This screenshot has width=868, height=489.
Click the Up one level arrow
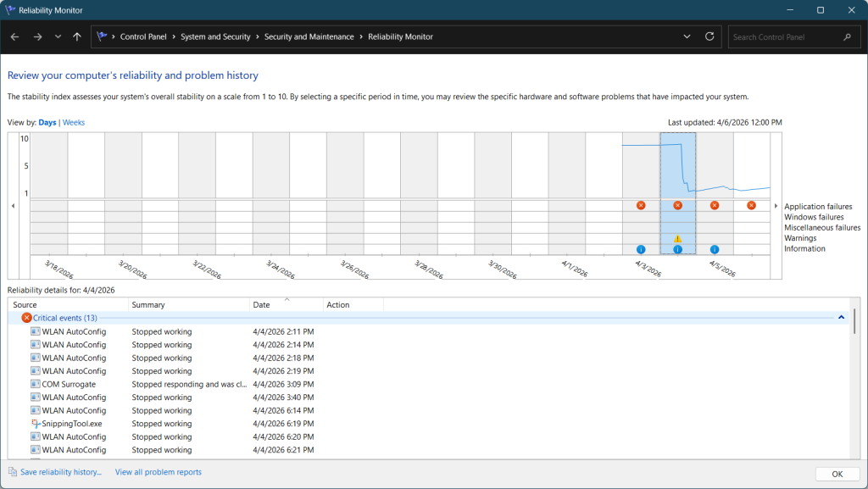click(77, 37)
